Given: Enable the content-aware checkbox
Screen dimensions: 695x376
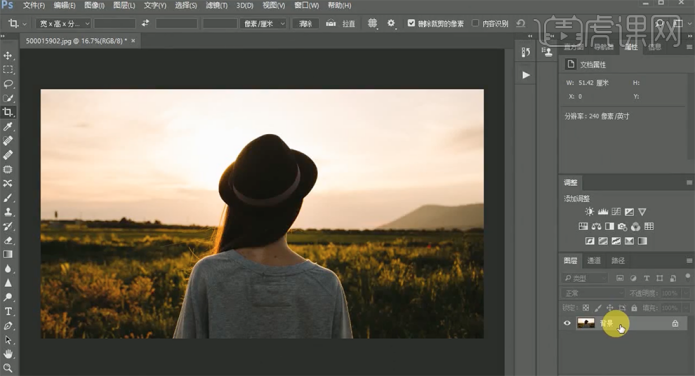Looking at the screenshot, I should [476, 23].
